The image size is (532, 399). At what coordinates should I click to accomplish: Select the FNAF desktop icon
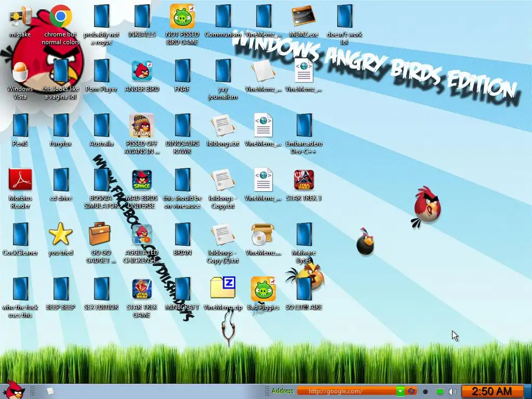click(x=182, y=71)
